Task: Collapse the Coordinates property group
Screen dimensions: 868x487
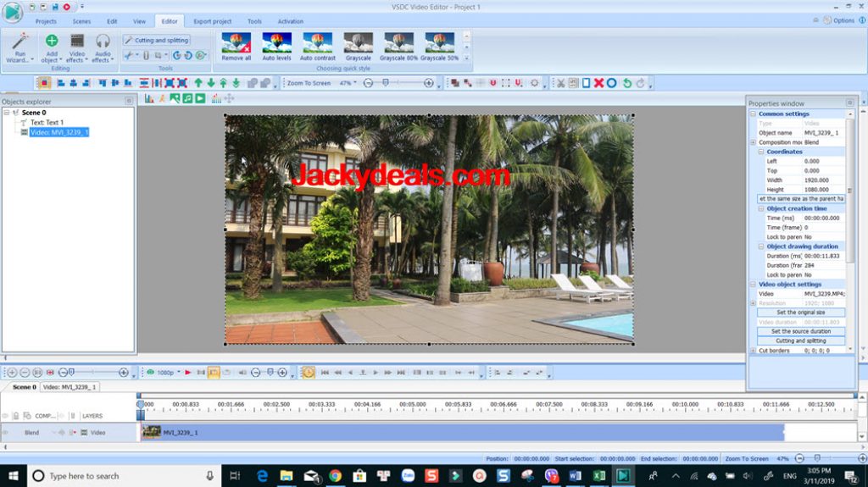Action: coord(760,152)
